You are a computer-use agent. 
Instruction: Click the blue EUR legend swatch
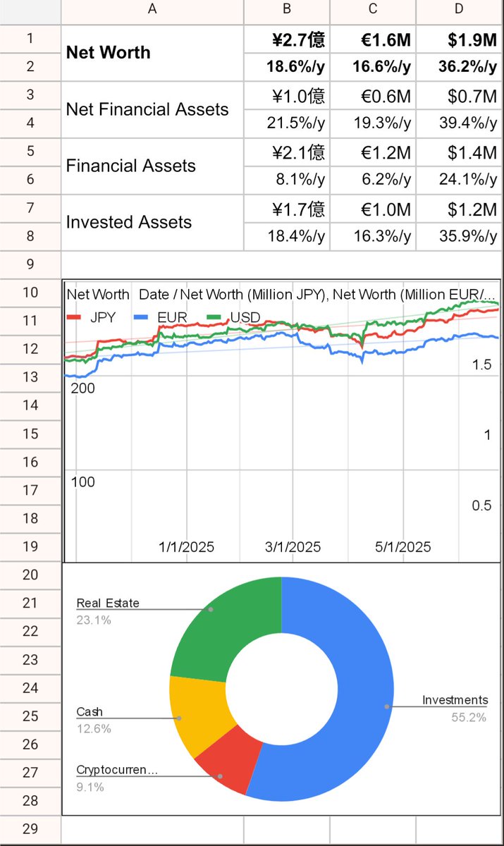pos(142,318)
